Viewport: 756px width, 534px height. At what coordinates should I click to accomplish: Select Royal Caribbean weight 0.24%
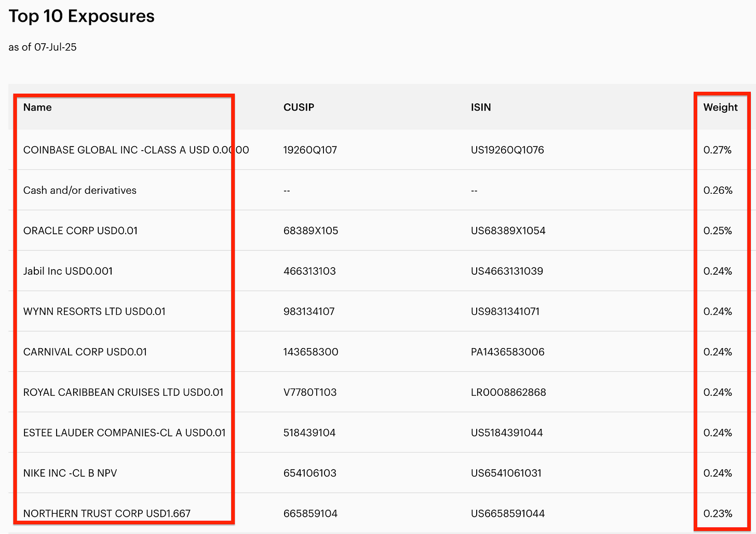pos(718,392)
